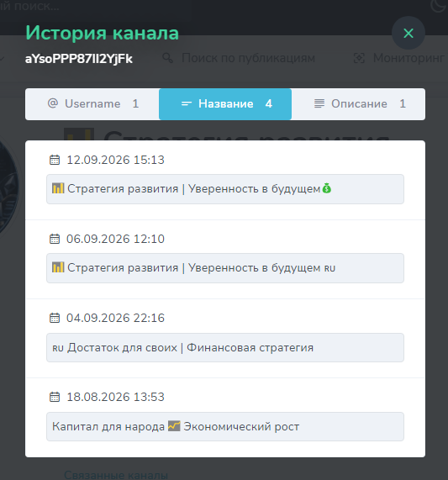
Task: Click the name 'Стратегия развития | Уверенность в будущем RU'
Action: tap(225, 268)
